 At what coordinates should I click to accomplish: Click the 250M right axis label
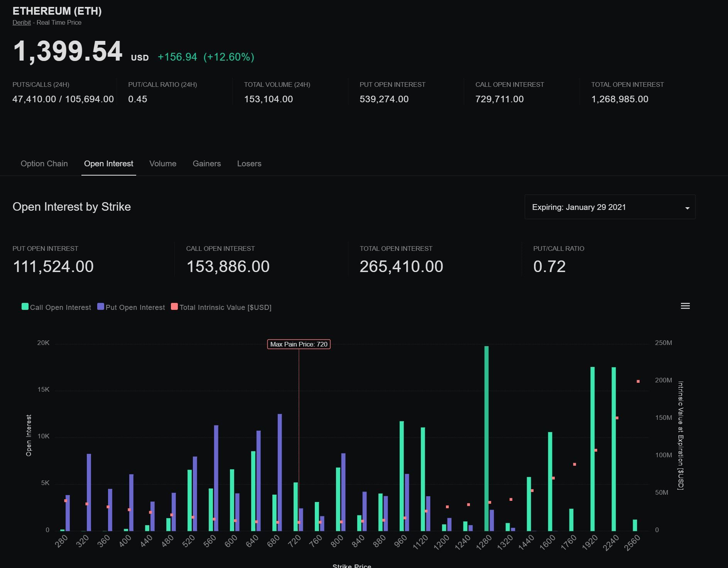(664, 343)
